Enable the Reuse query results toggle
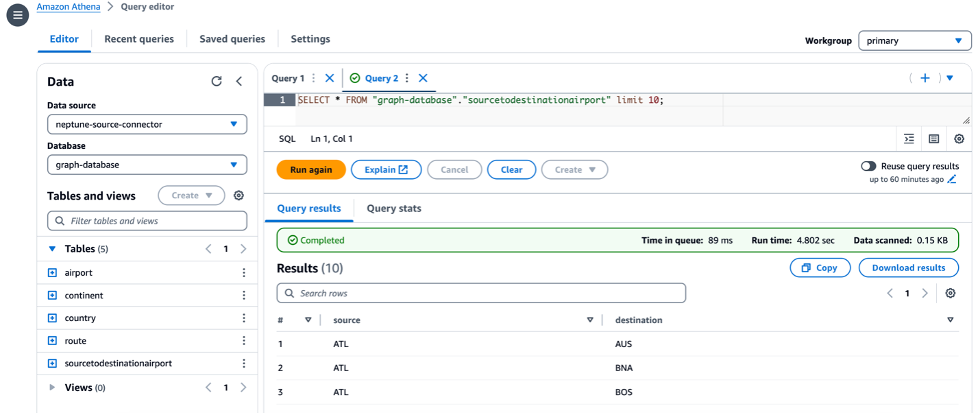This screenshot has height=415, width=980. [868, 166]
